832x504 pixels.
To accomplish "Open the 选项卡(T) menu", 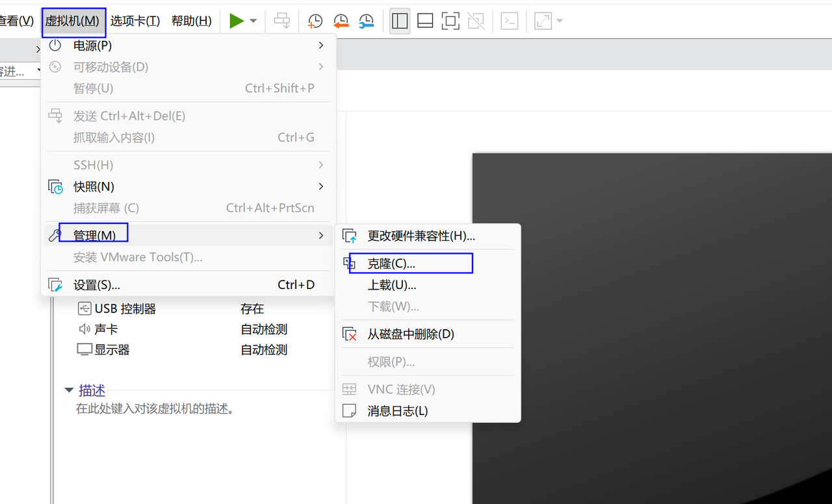I will [x=135, y=21].
